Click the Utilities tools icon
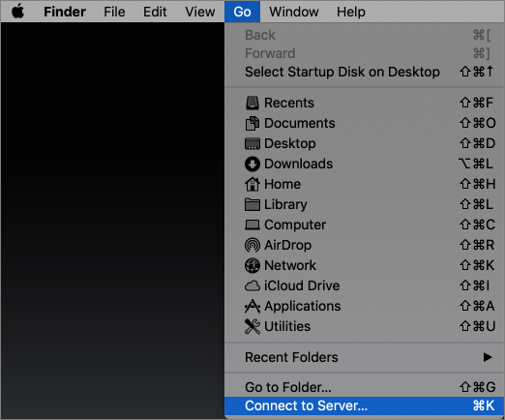This screenshot has width=505, height=420. tap(252, 326)
